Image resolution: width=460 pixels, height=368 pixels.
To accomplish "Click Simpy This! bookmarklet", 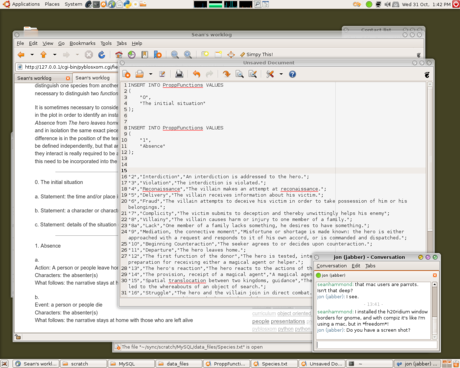I will click(x=257, y=54).
